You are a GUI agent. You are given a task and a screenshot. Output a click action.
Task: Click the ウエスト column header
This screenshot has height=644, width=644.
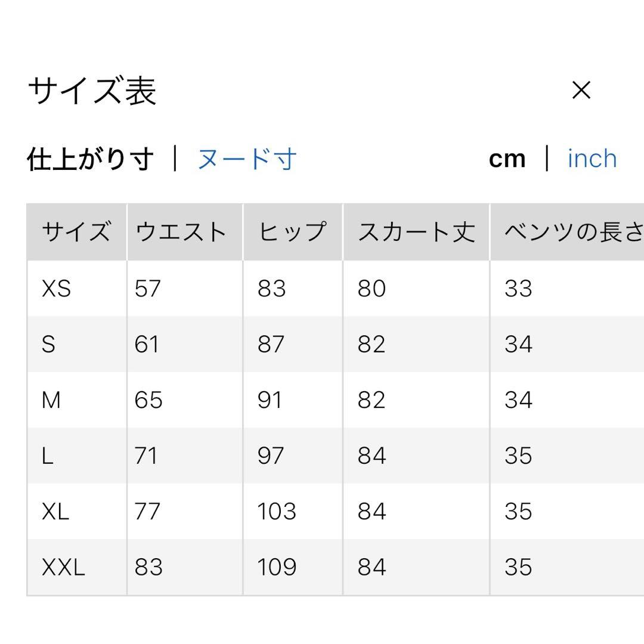tap(181, 232)
